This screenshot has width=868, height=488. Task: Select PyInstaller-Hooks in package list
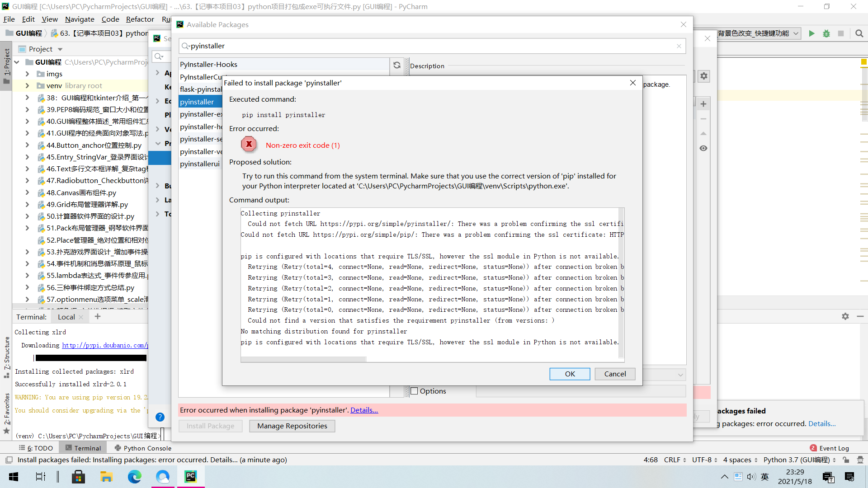[284, 65]
